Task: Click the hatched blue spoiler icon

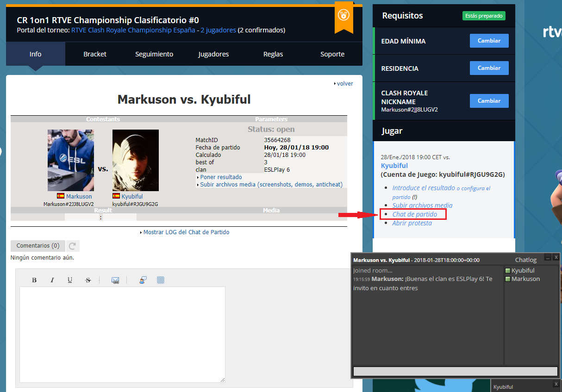Action: [161, 280]
